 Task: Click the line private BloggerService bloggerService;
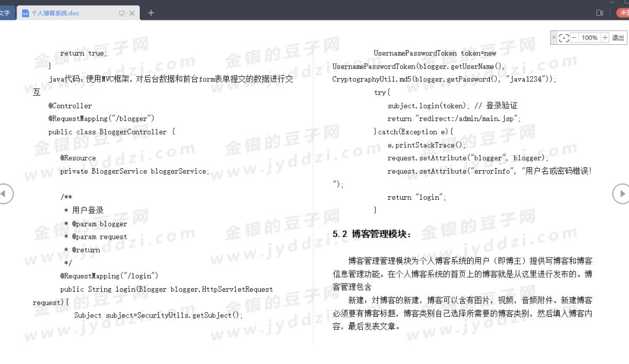point(135,171)
